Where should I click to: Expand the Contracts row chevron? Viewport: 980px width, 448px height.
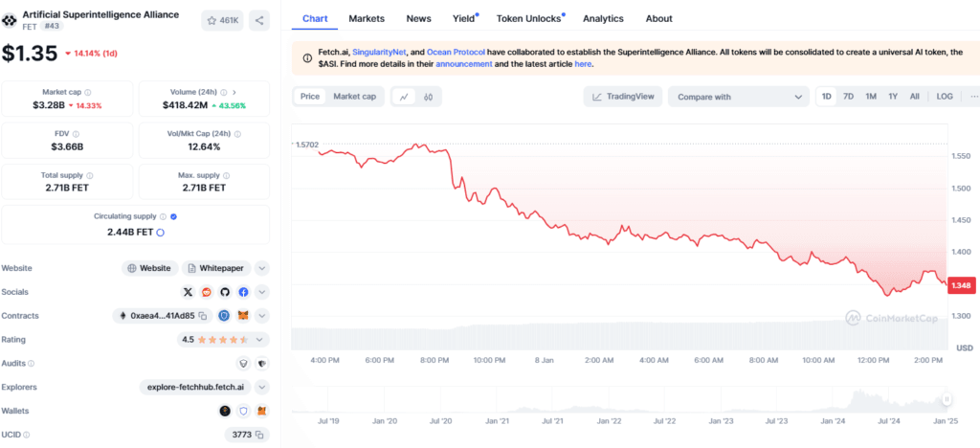262,316
